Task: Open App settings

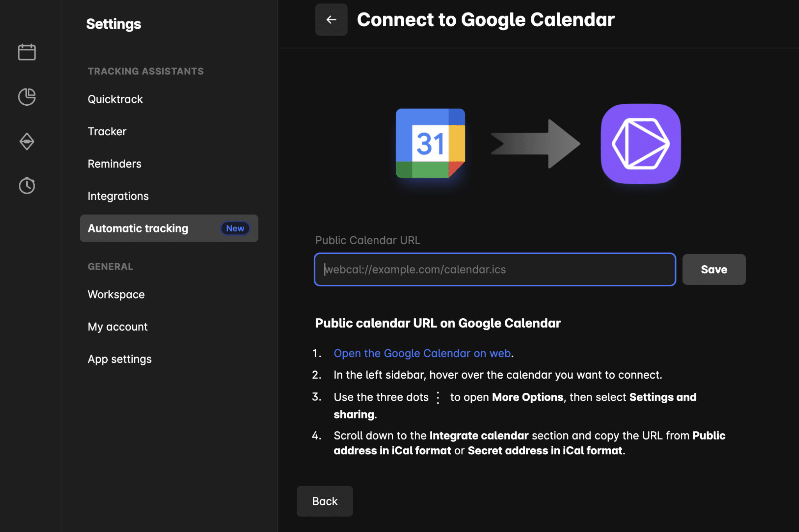Action: point(119,359)
